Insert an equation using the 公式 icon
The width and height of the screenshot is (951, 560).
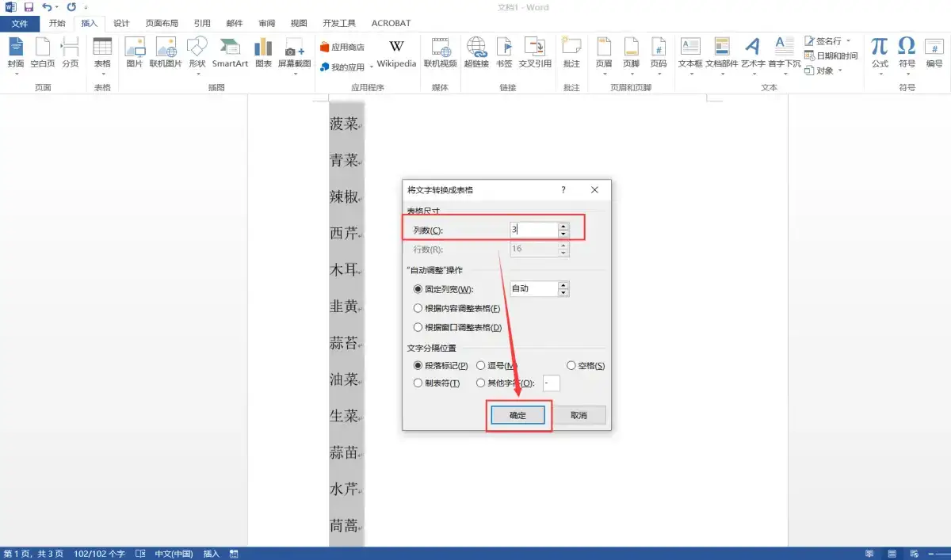point(878,54)
